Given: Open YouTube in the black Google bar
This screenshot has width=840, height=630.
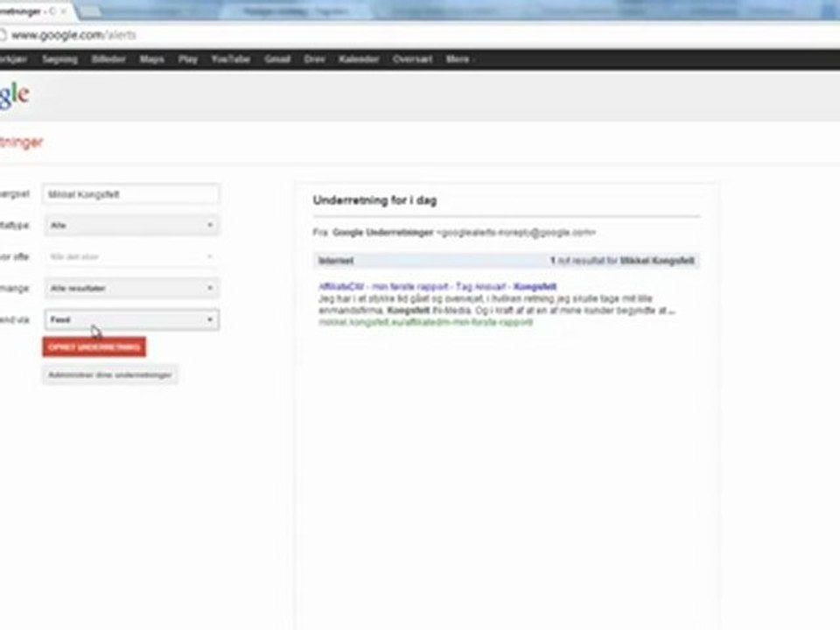Looking at the screenshot, I should 231,59.
